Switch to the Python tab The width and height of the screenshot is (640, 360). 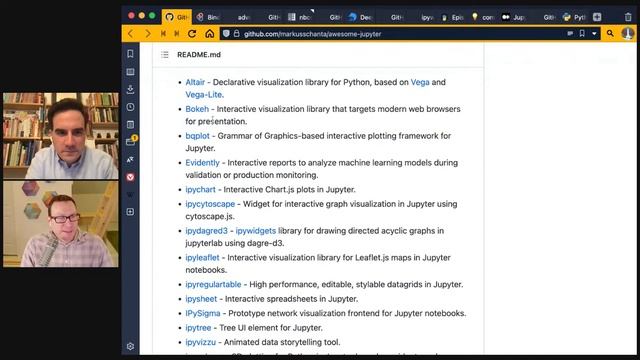coord(574,17)
